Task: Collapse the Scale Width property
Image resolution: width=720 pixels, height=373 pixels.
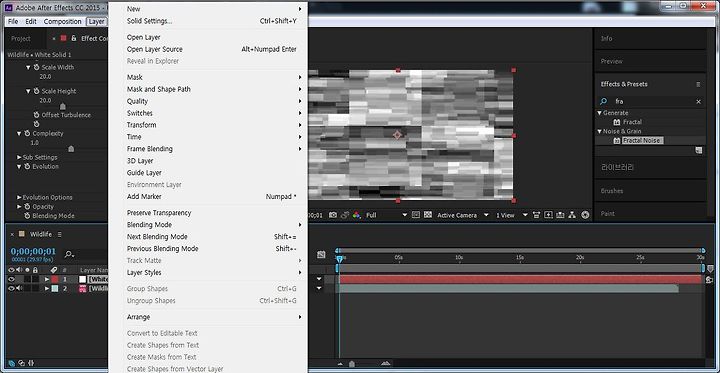Action: point(28,67)
